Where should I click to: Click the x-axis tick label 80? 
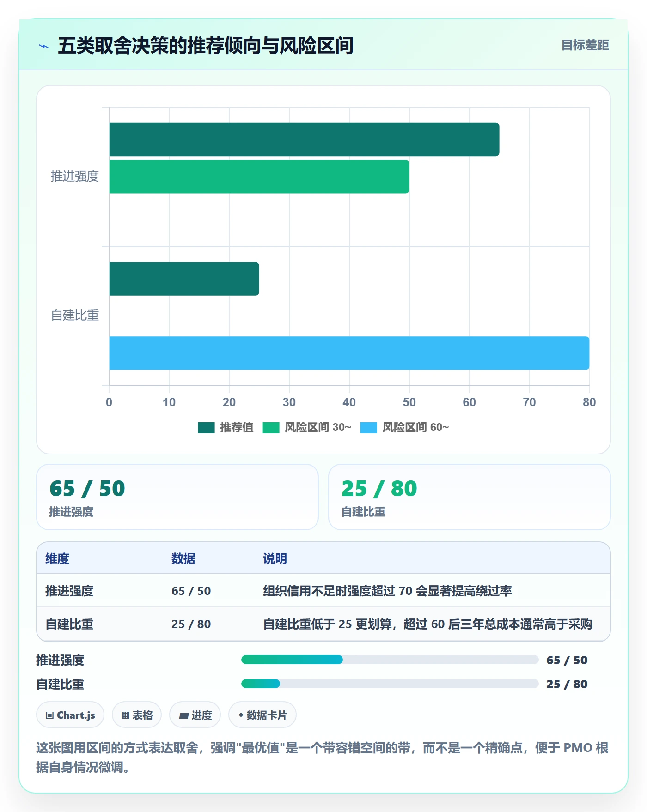click(589, 402)
